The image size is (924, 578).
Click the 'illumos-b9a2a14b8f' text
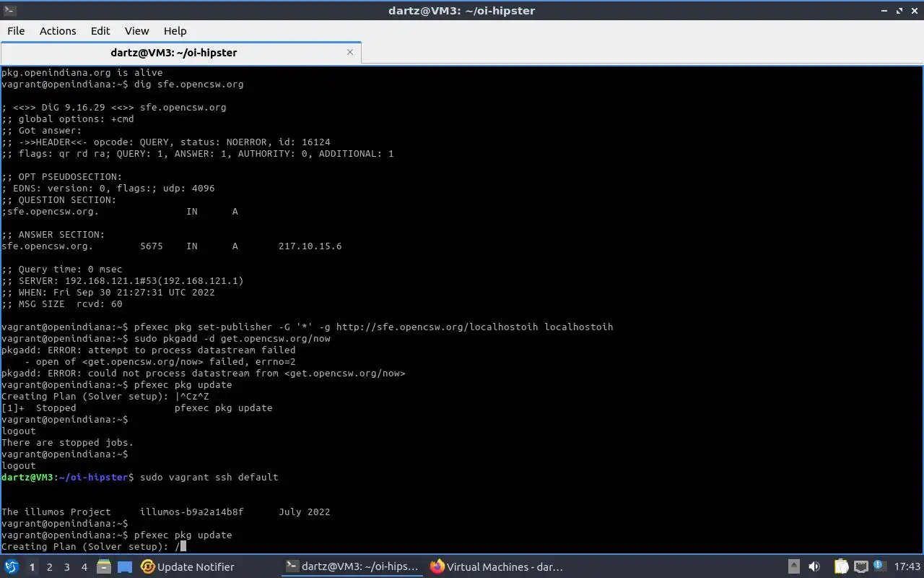[192, 512]
